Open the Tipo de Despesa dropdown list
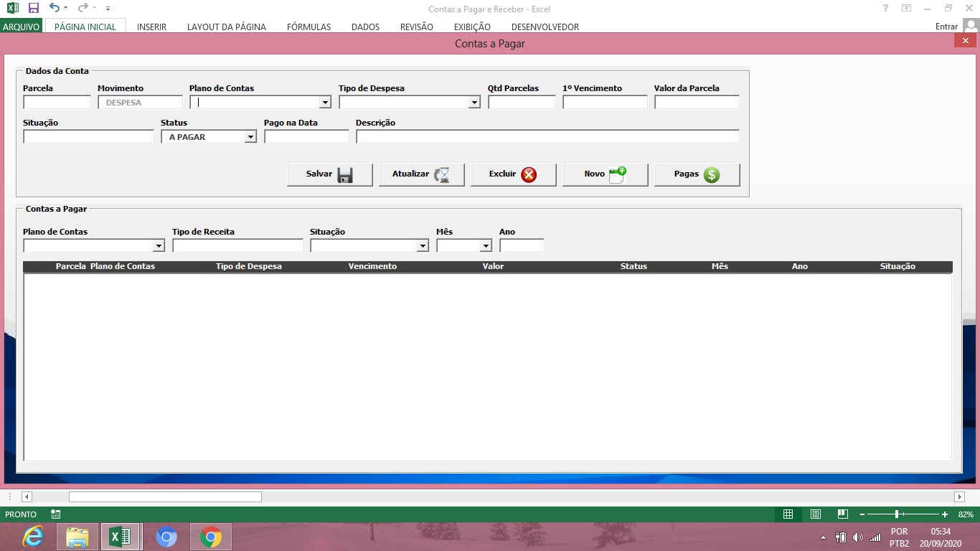The image size is (980, 551). 474,103
